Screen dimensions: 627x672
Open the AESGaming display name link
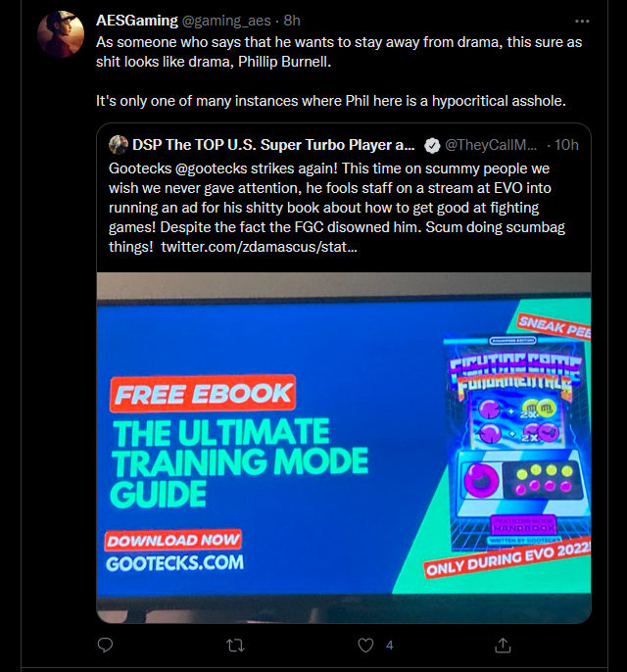tap(137, 21)
